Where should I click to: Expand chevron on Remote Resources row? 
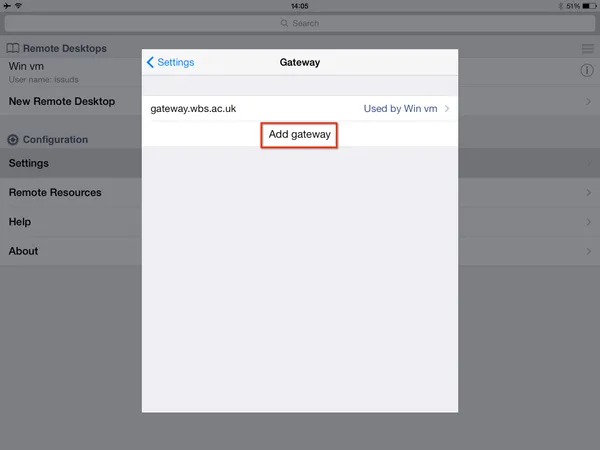pyautogui.click(x=589, y=192)
